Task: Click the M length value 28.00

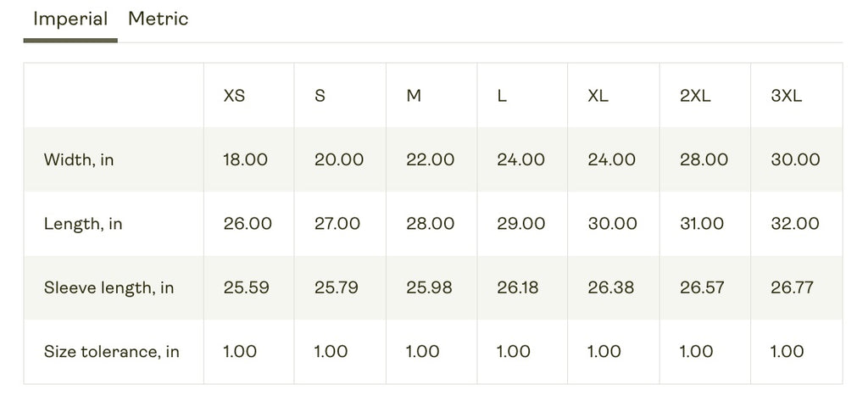Action: point(431,224)
